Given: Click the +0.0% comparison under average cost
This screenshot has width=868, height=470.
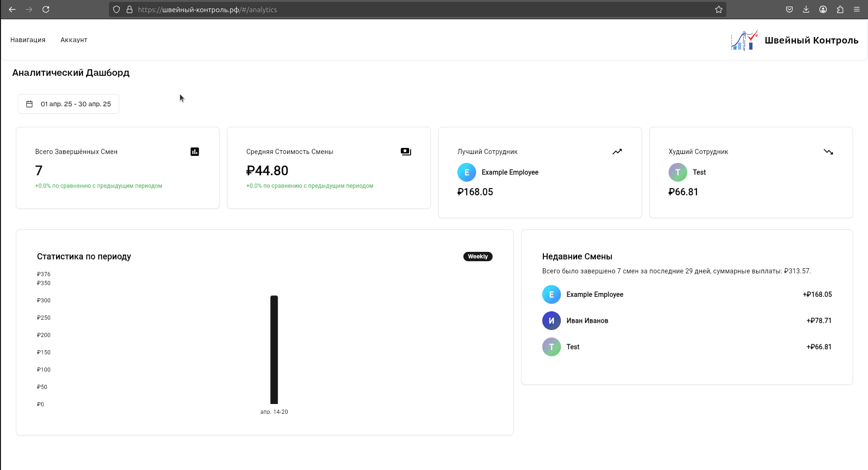Looking at the screenshot, I should [x=310, y=186].
